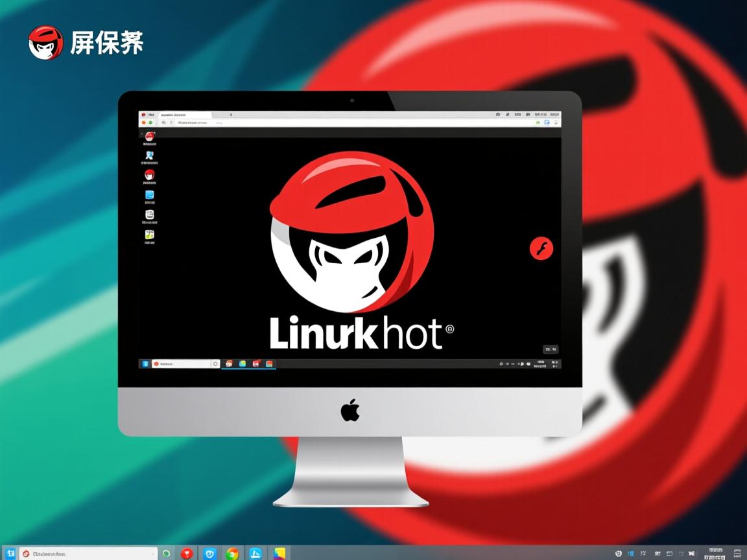The height and width of the screenshot is (560, 747).
Task: Expand the small control at the video's bottom right
Action: [x=550, y=349]
